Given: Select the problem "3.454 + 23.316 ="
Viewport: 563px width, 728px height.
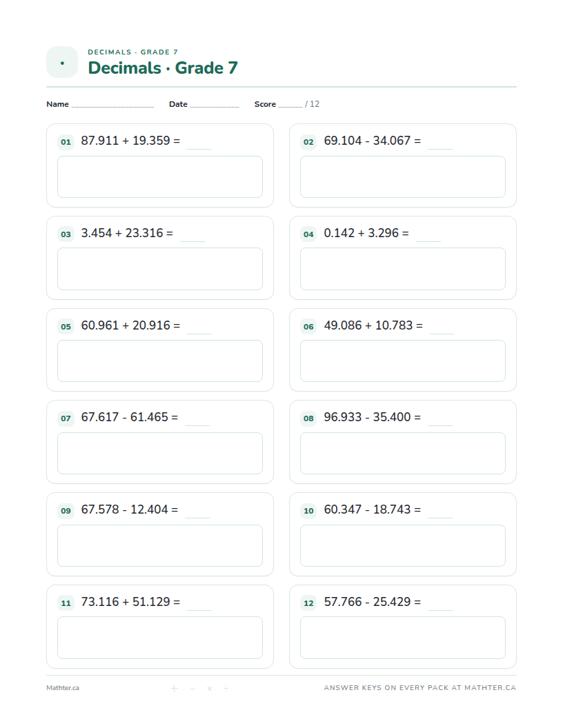Looking at the screenshot, I should (x=127, y=233).
